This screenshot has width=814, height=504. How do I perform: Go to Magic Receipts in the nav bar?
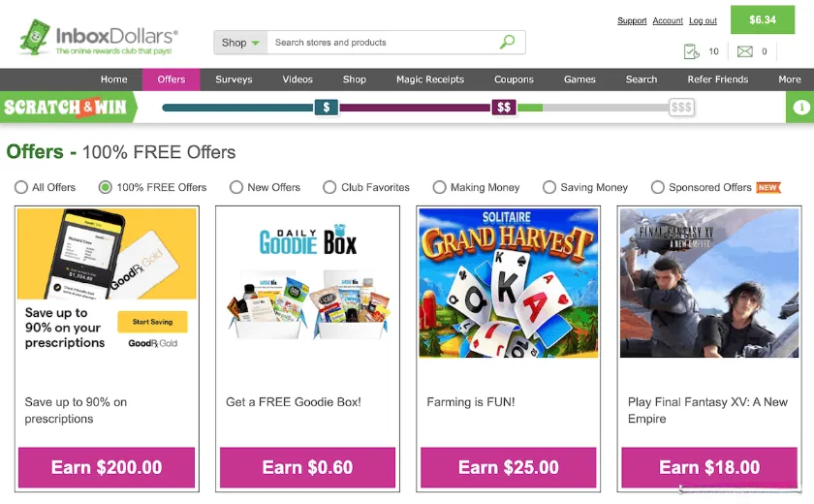430,79
